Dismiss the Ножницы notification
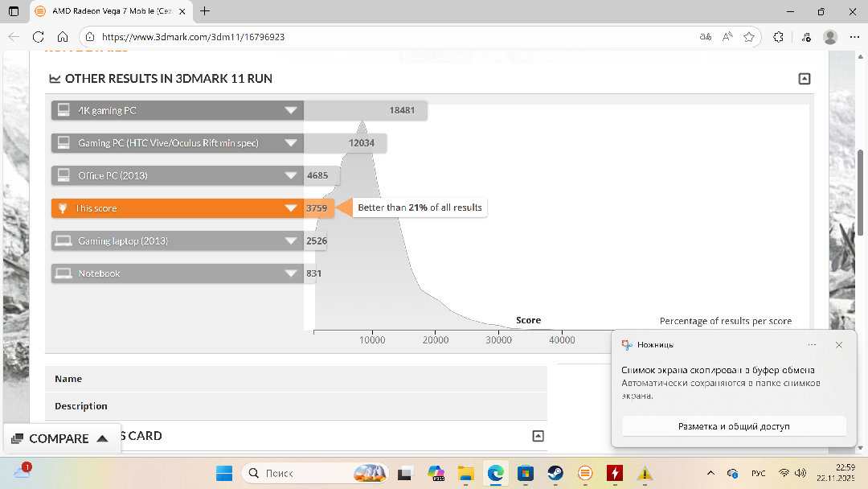The width and height of the screenshot is (868, 489). [838, 345]
